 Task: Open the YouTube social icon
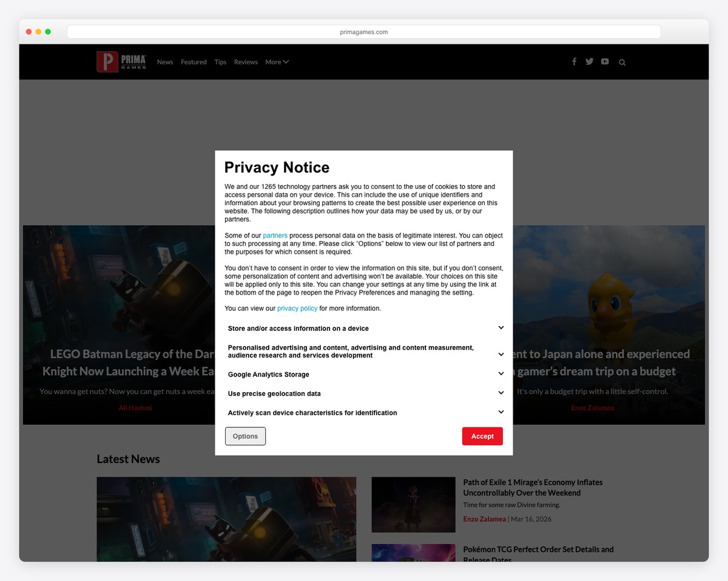(605, 62)
